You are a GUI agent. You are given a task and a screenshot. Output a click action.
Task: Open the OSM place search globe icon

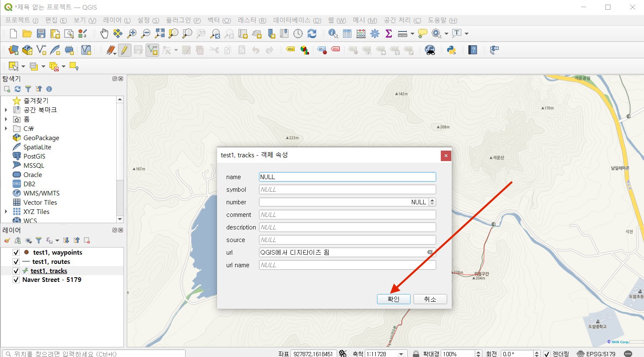pos(430,50)
